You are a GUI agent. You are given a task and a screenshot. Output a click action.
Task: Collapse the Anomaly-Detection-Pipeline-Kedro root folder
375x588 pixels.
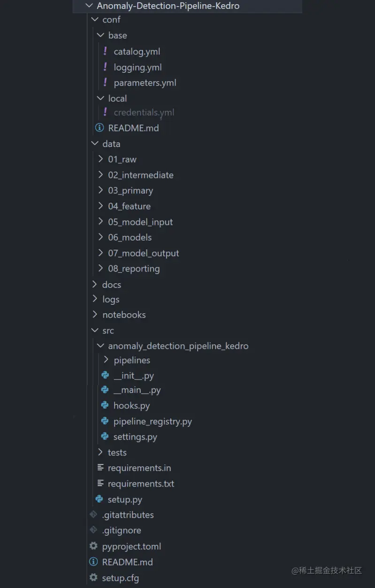point(89,6)
